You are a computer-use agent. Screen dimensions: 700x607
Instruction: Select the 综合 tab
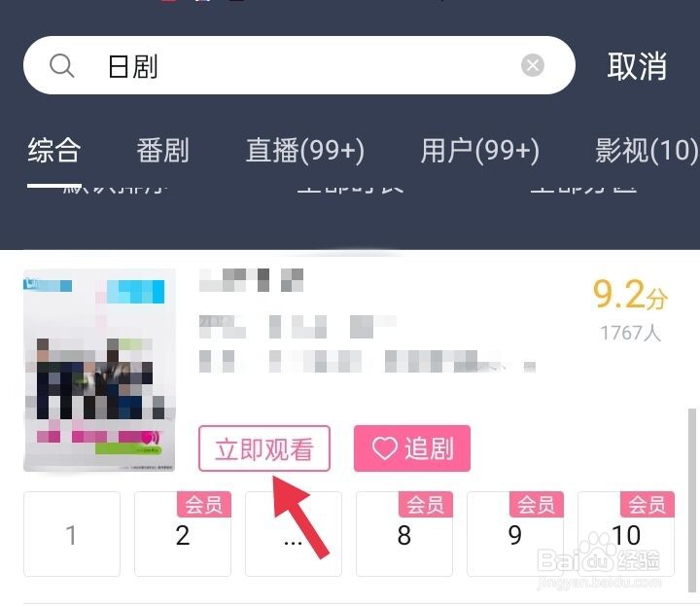click(54, 150)
